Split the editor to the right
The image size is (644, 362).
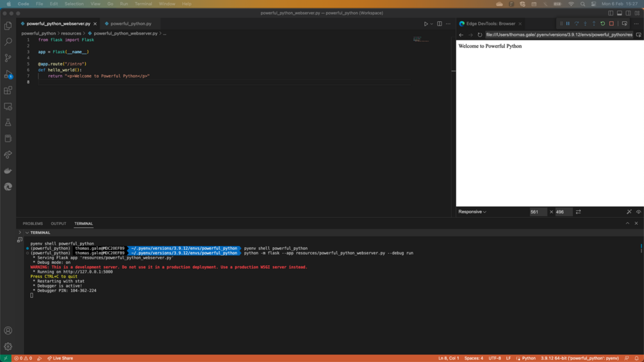point(440,24)
